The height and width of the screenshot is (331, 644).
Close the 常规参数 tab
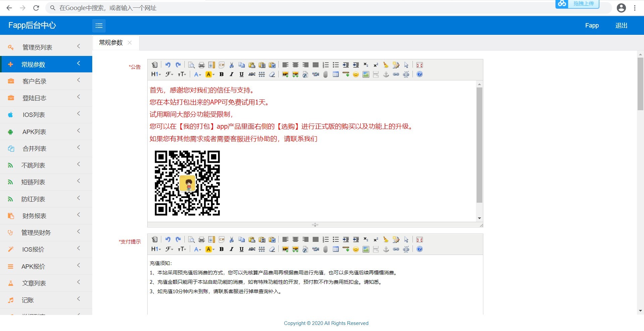(129, 43)
